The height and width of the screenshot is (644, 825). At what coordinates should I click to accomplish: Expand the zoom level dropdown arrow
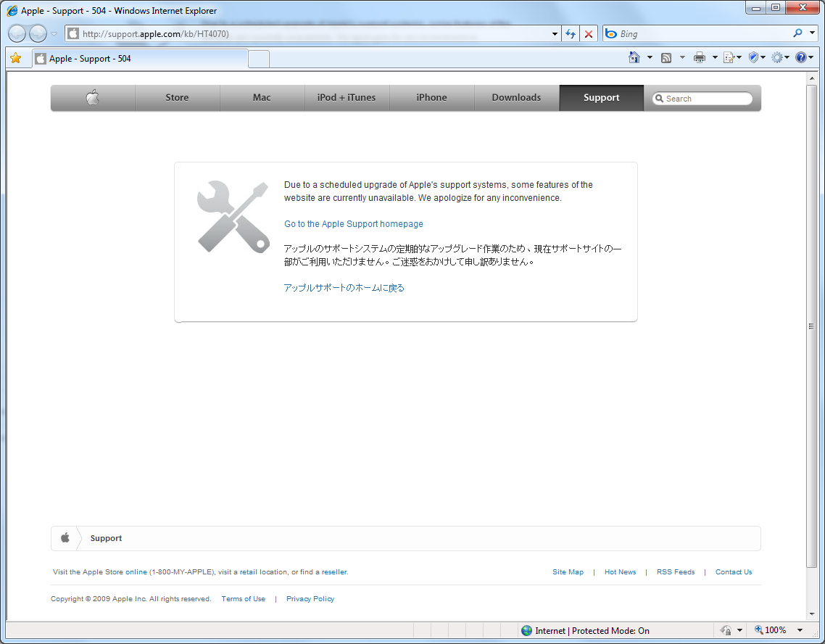(x=800, y=630)
